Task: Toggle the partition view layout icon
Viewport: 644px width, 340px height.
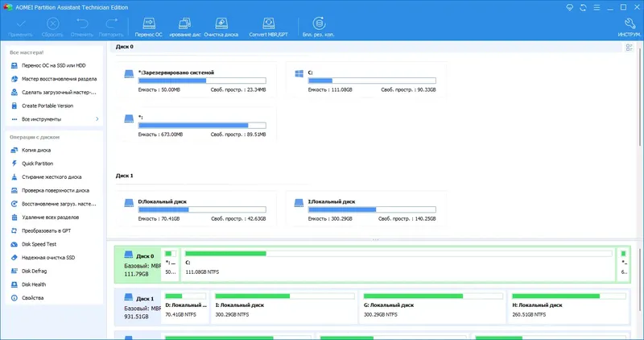Action: coord(630,48)
